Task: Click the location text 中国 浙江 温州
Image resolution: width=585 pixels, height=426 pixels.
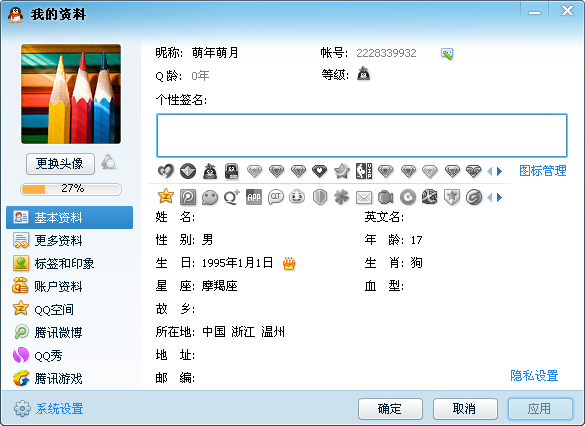Action: point(243,332)
